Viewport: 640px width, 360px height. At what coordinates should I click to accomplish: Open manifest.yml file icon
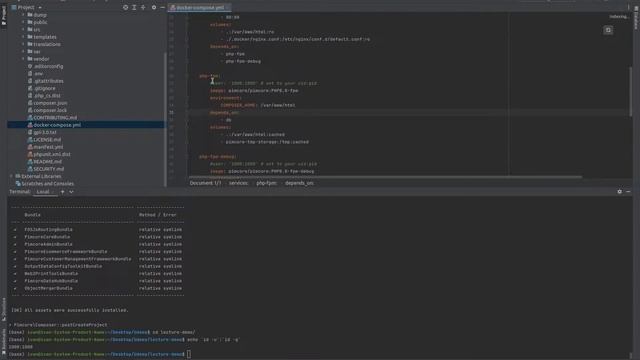(x=30, y=147)
